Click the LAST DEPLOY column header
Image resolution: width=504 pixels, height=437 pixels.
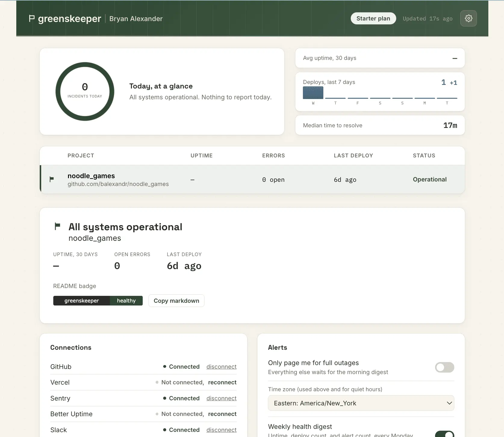click(x=353, y=156)
